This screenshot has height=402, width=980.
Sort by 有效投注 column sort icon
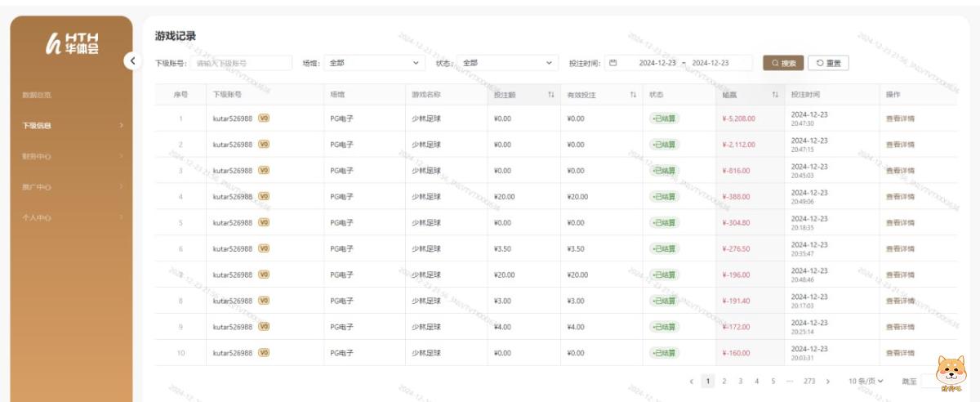coord(633,95)
